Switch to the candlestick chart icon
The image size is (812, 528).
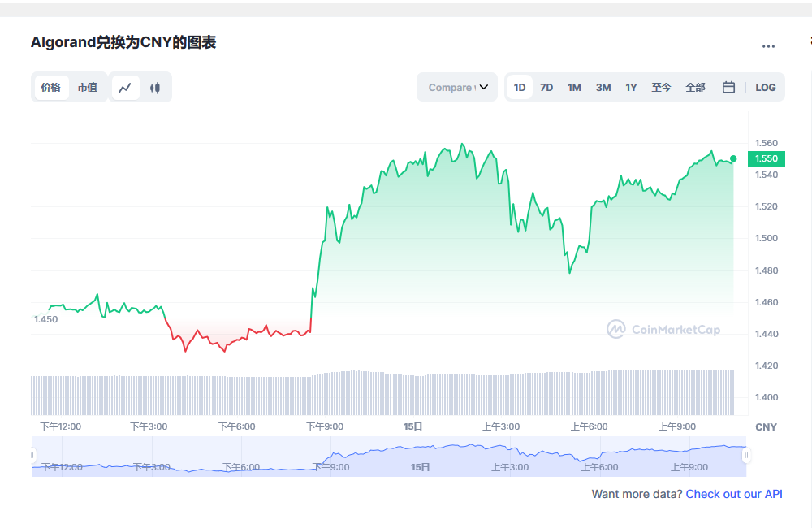154,87
